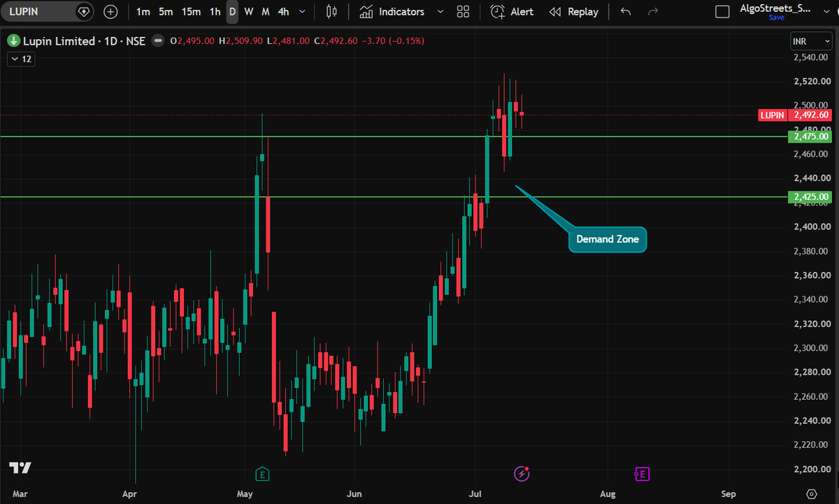This screenshot has height=504, width=839.
Task: Select the monthly M timeframe
Action: [x=266, y=12]
